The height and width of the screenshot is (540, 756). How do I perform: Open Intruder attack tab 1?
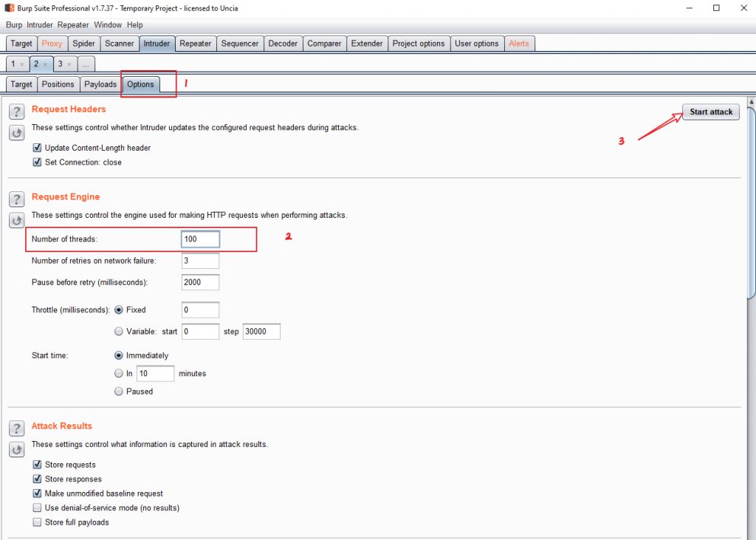[x=13, y=64]
